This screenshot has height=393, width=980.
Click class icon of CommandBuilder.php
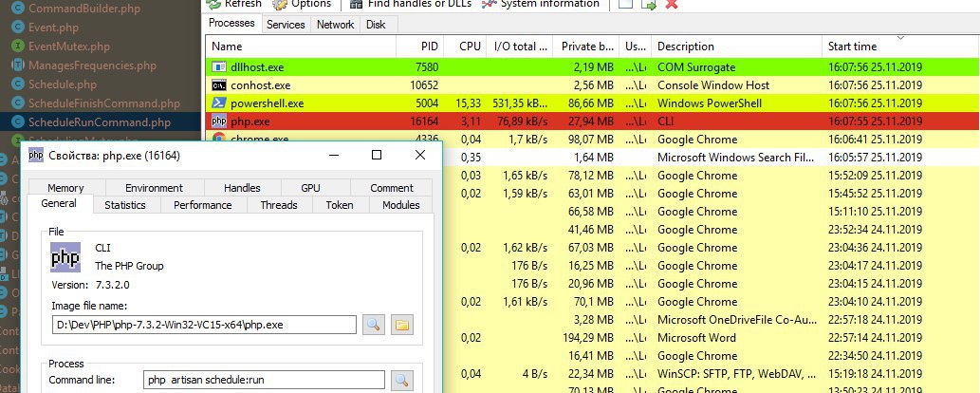(18, 9)
